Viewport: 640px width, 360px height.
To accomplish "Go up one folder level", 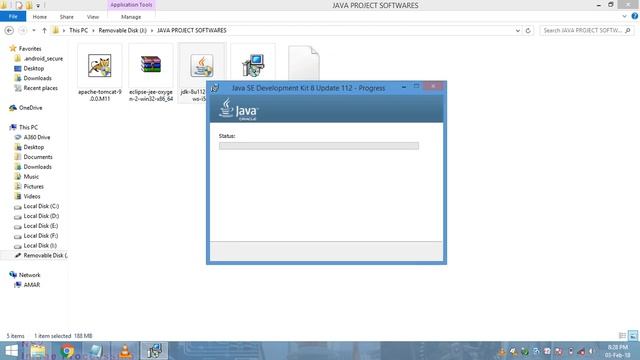I will [44, 30].
